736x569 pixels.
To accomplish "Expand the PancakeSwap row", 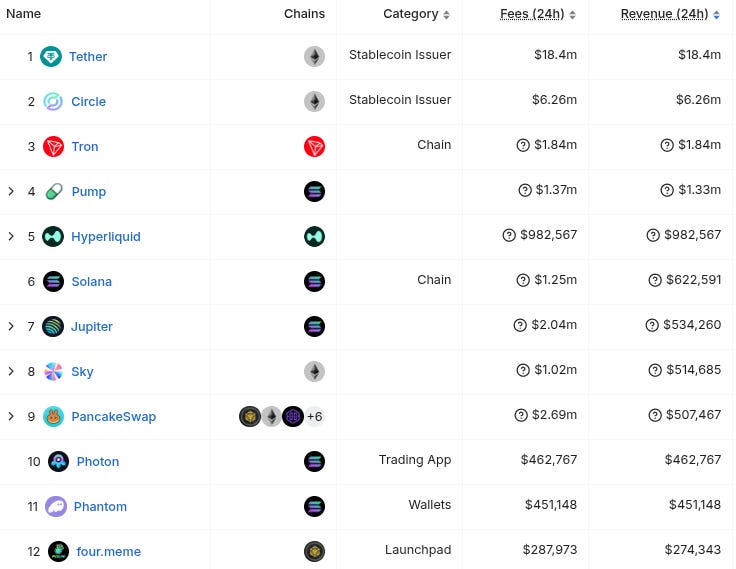I will 11,416.
